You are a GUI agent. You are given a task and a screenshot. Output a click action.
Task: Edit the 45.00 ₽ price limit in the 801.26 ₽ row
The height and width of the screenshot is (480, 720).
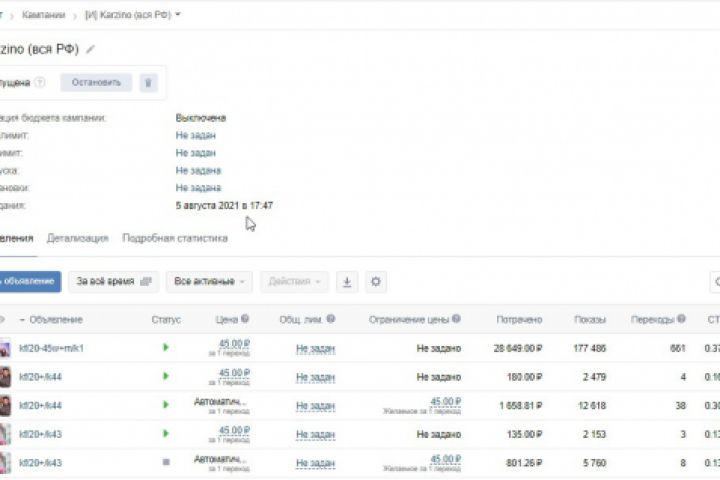(445, 459)
